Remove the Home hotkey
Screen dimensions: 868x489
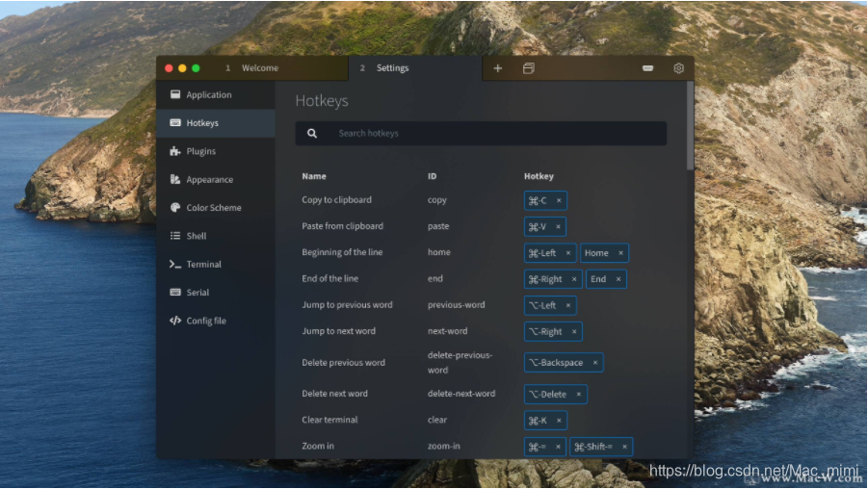tap(620, 253)
